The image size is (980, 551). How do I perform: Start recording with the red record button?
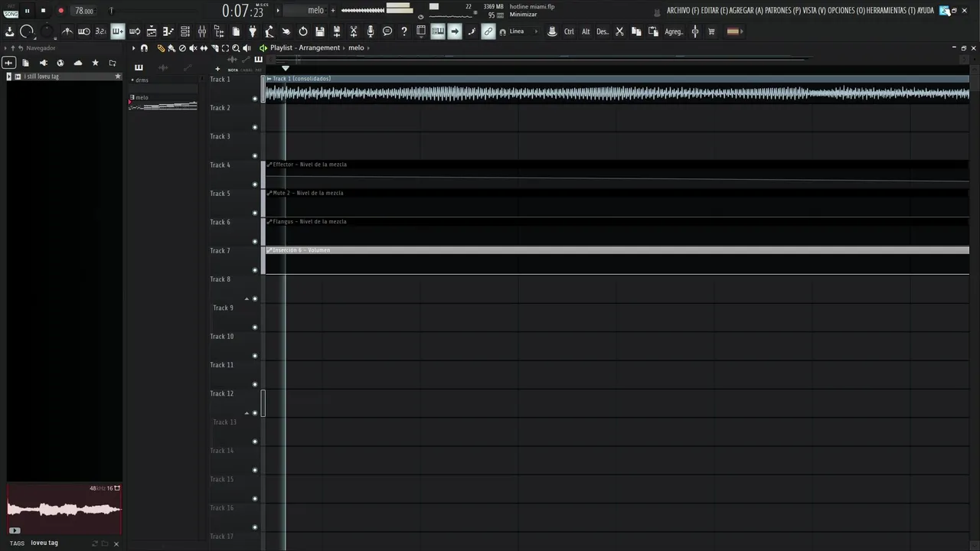click(60, 11)
